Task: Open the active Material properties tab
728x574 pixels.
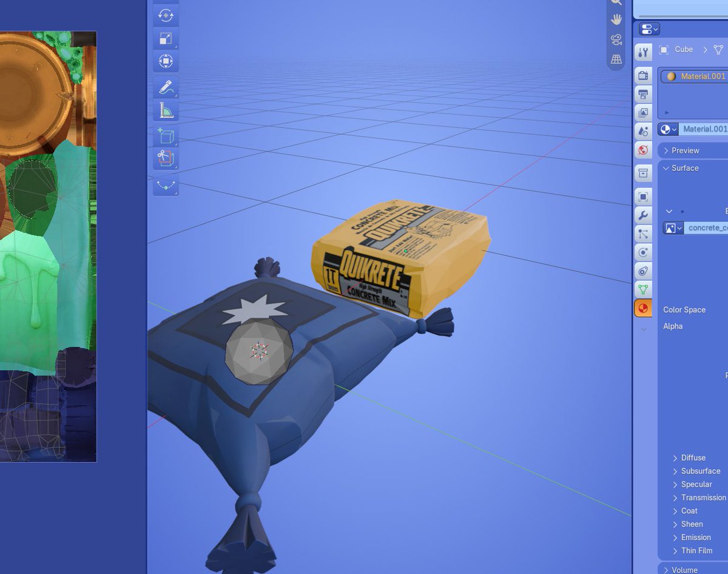Action: pos(644,308)
